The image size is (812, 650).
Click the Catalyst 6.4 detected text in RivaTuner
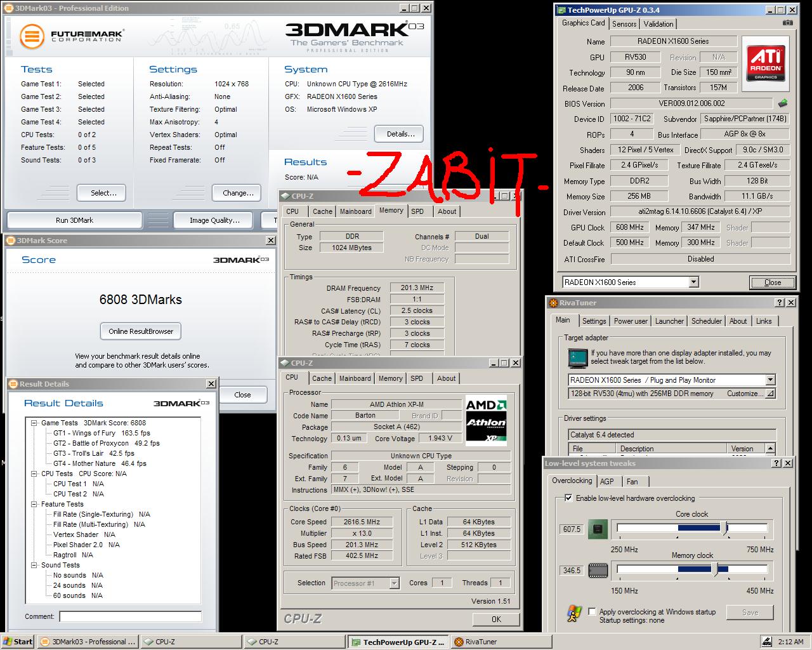(602, 435)
